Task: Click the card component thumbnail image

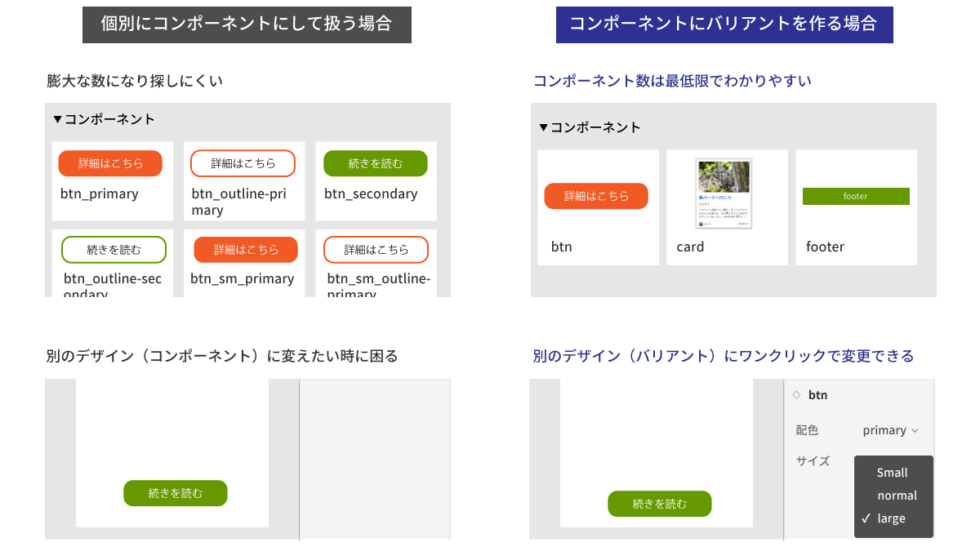Action: click(x=724, y=193)
